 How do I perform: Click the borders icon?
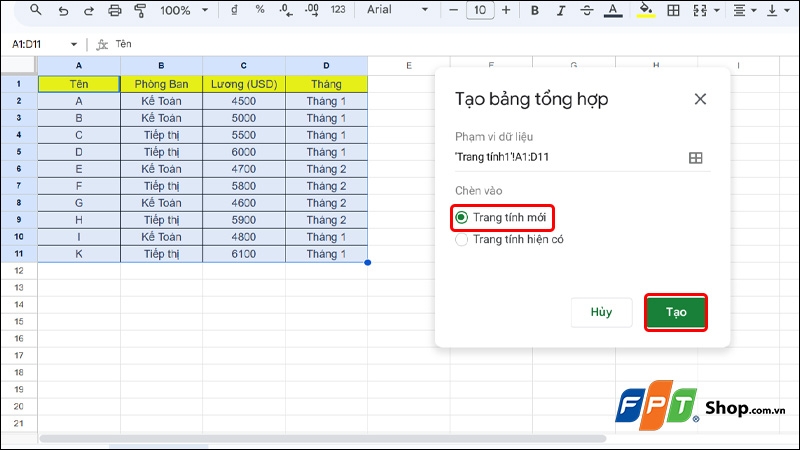point(673,10)
